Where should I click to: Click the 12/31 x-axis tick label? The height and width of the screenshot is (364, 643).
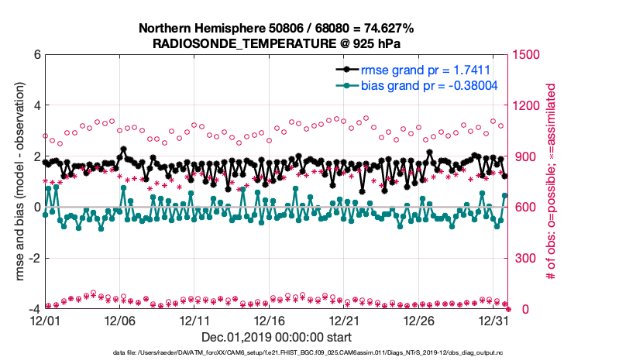click(x=493, y=320)
